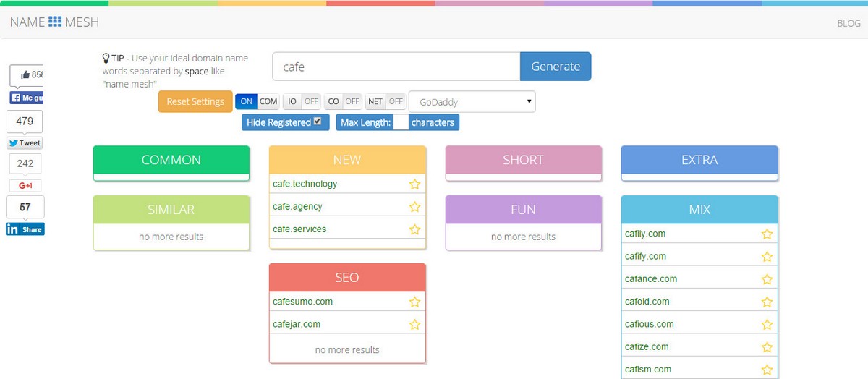Viewport: 868px width, 379px height.
Task: Click the Tweet share button
Action: click(x=25, y=143)
